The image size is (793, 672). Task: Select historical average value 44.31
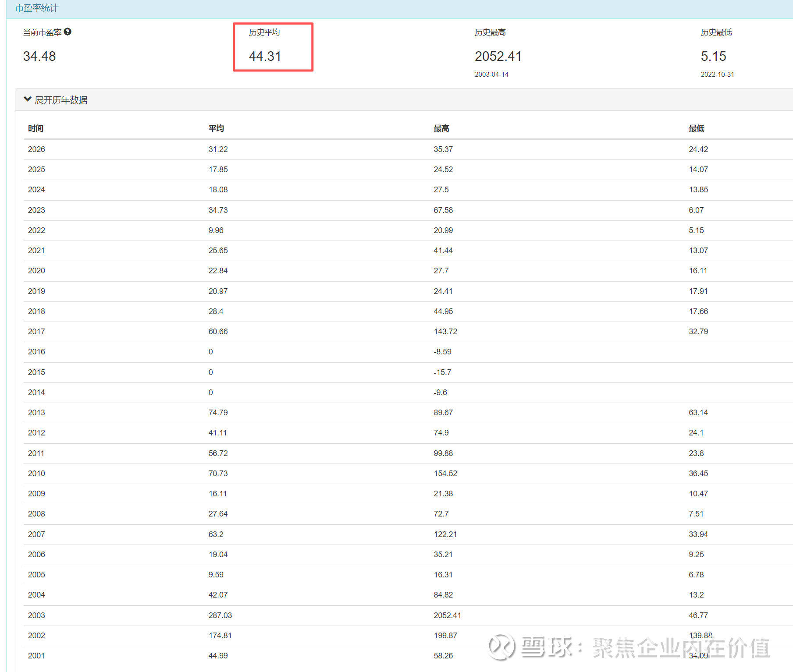click(x=265, y=56)
